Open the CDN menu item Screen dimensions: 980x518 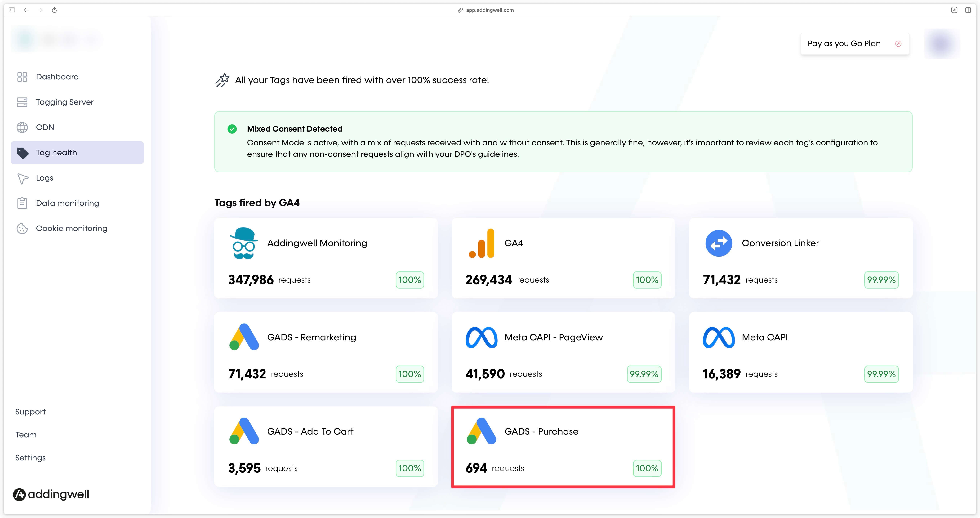(77, 127)
